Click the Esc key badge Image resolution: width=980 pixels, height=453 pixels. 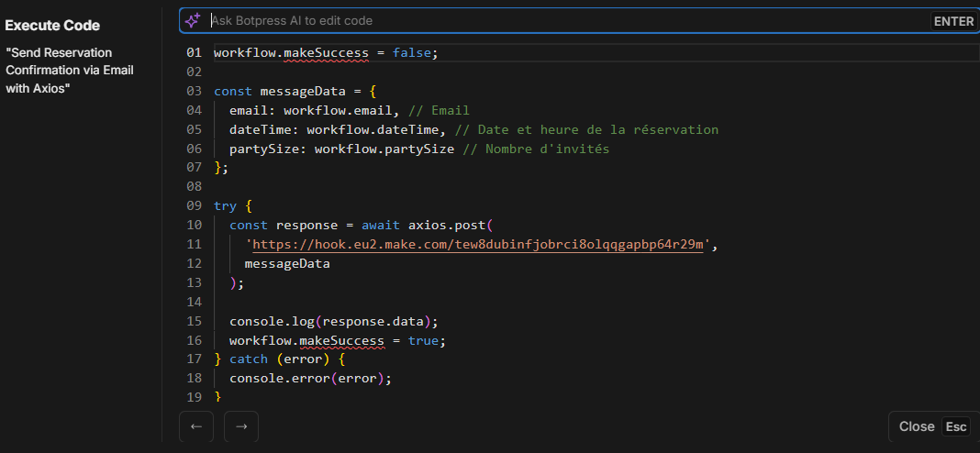tap(956, 426)
